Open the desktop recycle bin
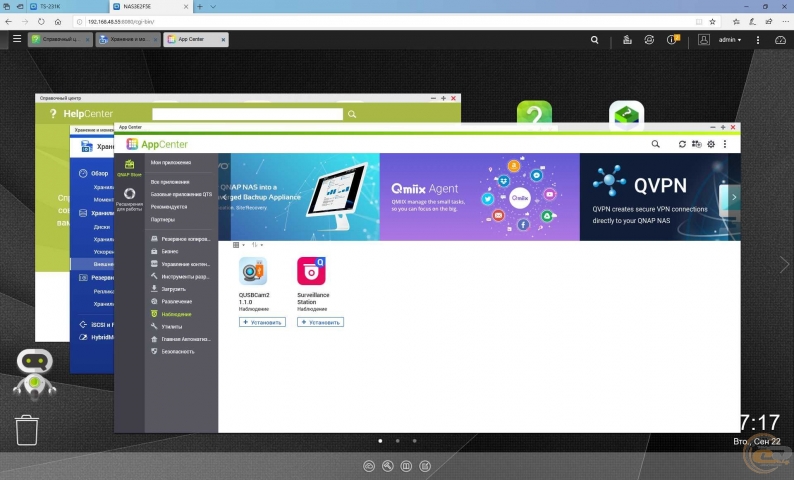Viewport: 794px width, 480px height. click(26, 430)
